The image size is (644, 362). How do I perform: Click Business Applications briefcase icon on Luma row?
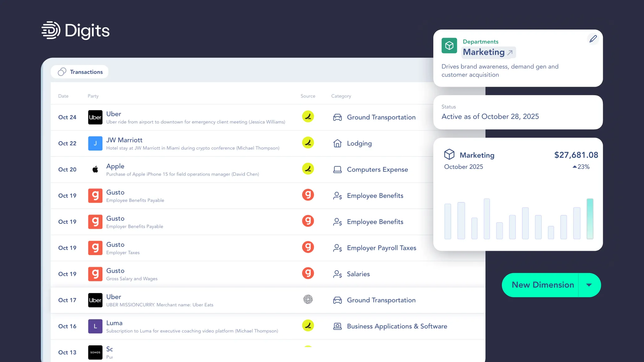click(337, 326)
